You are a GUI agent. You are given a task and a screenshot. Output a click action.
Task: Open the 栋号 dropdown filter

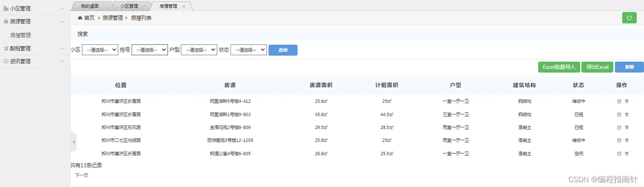pos(149,50)
